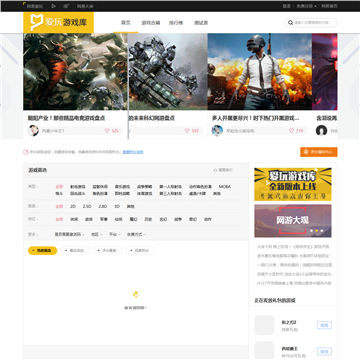Viewport: 360px width, 360px height.
Task: Open the 网游大观 banner image
Action: [293, 221]
